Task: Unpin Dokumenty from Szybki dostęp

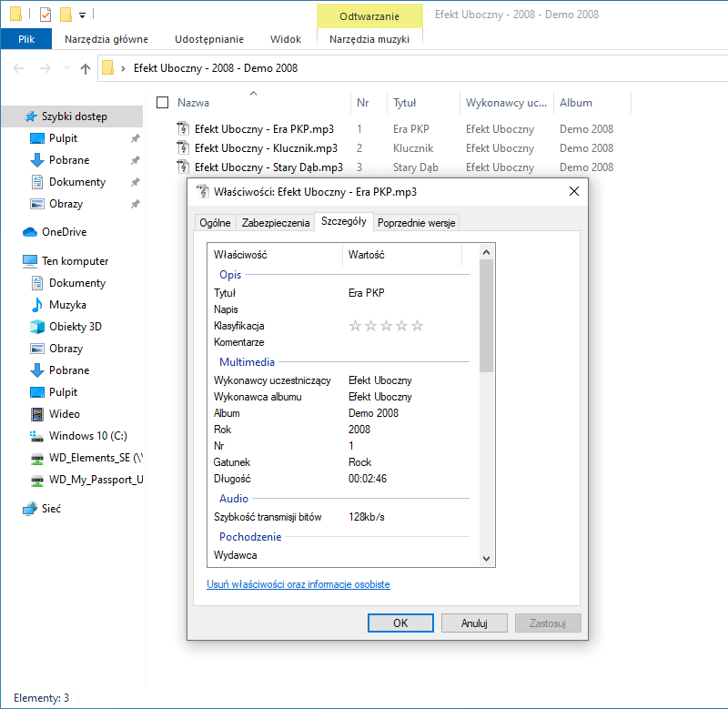Action: point(136,181)
